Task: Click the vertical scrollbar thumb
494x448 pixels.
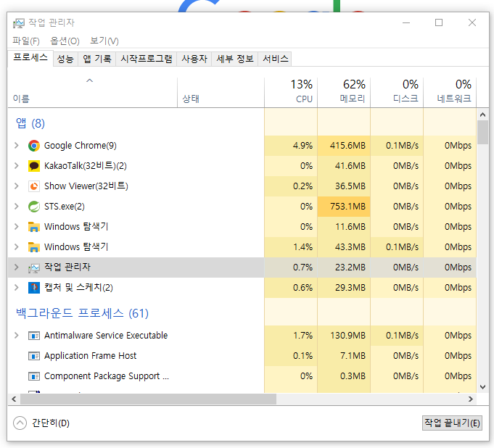Action: [482, 133]
